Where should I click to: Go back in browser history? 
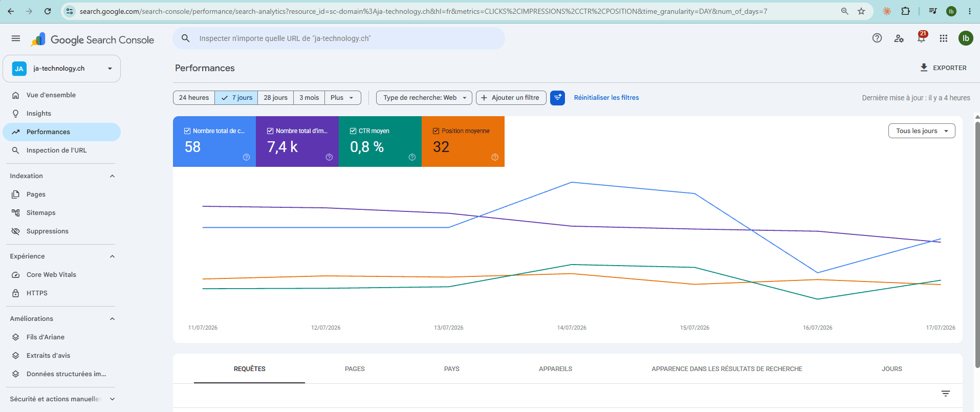11,11
